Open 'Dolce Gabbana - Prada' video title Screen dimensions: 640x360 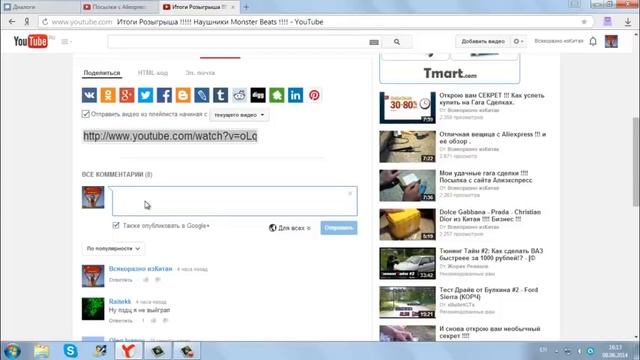pyautogui.click(x=490, y=216)
